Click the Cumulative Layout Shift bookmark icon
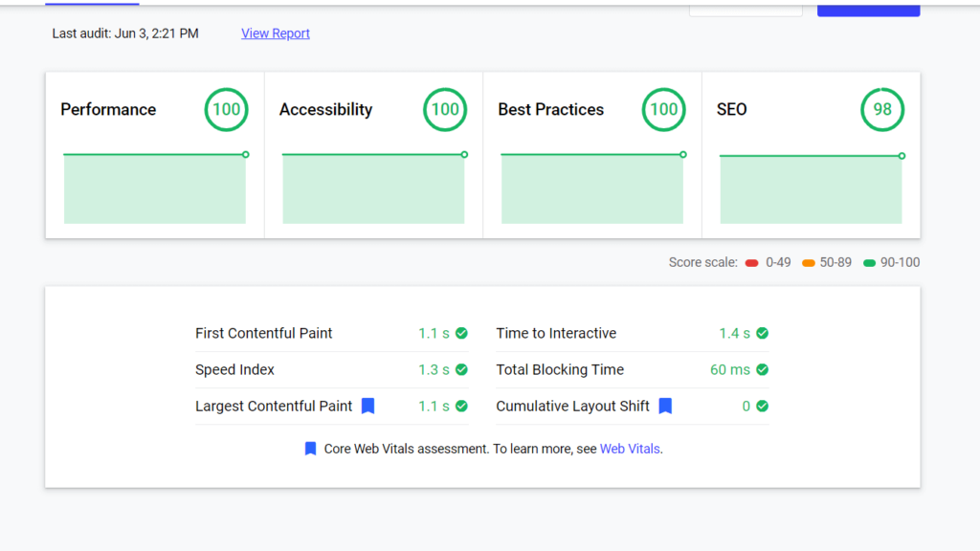 665,406
